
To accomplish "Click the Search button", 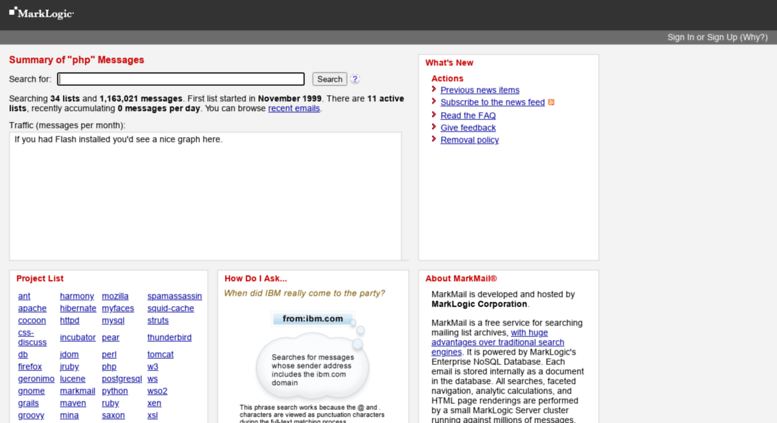I will click(330, 79).
